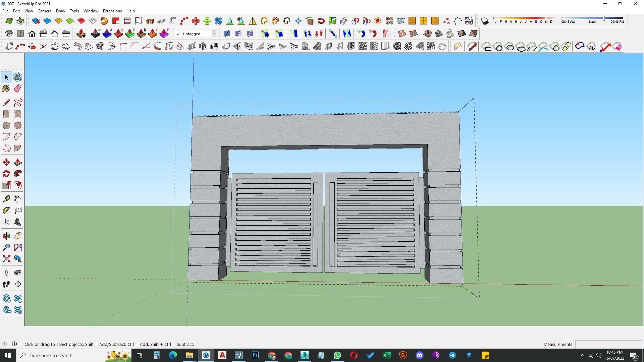Screen dimensions: 644x362
Task: Toggle Show/Hide Shadows button
Action: (485, 21)
